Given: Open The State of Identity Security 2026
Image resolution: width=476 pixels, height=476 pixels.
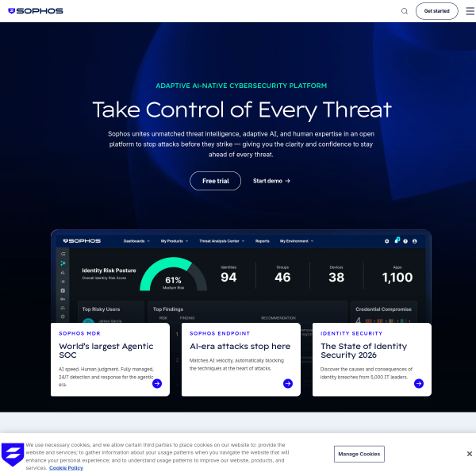Looking at the screenshot, I should pyautogui.click(x=363, y=351).
